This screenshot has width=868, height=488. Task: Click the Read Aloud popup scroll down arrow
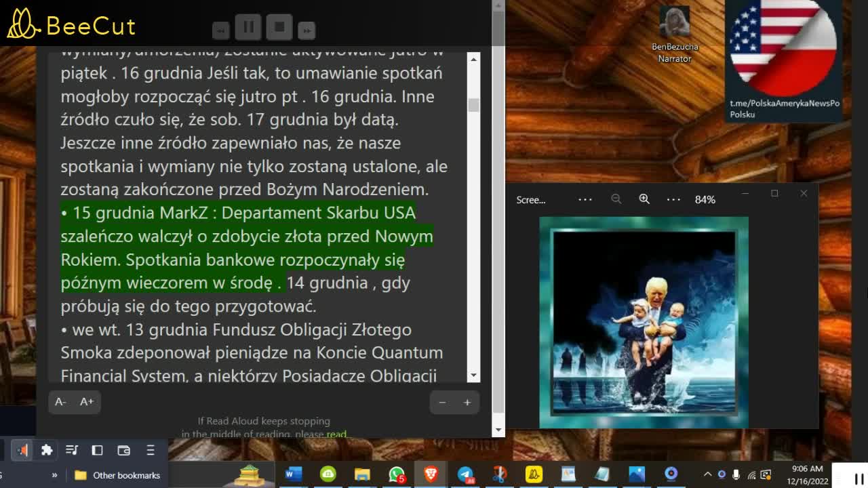coord(499,430)
